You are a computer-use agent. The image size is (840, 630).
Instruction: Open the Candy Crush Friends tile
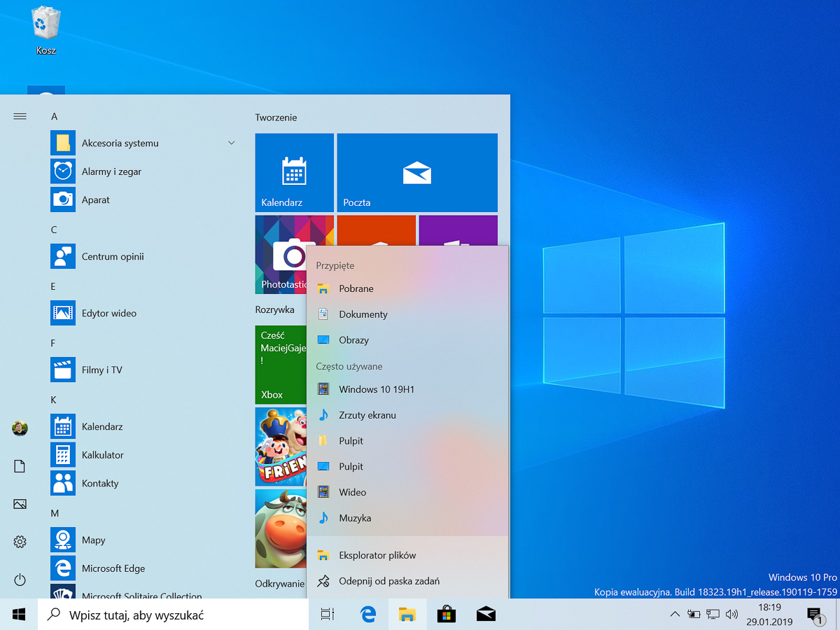click(x=281, y=447)
